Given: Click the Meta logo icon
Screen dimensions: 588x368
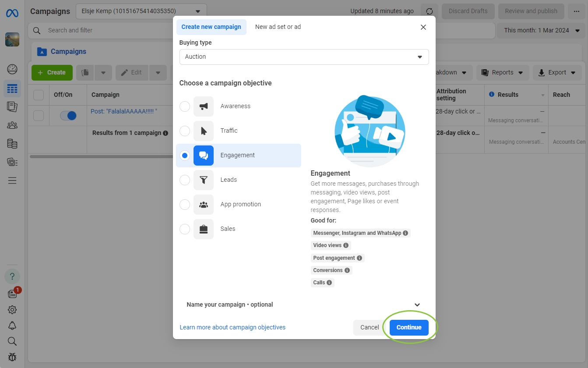Looking at the screenshot, I should tap(12, 13).
